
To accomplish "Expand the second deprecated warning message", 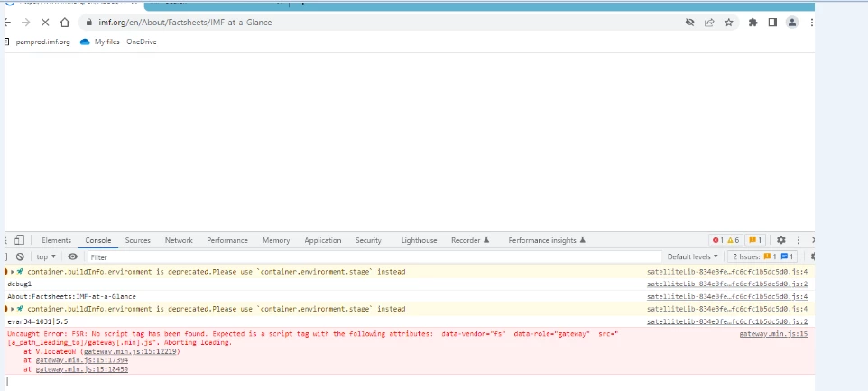I will 13,309.
